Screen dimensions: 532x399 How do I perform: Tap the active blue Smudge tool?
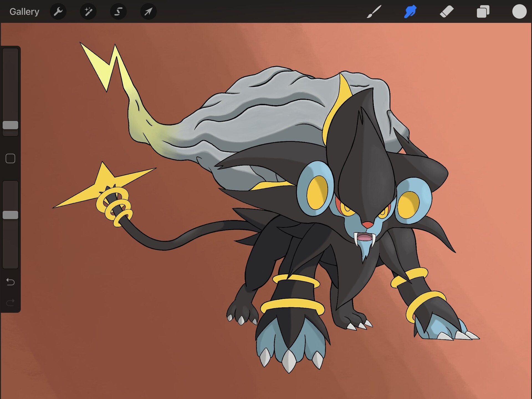pos(410,12)
